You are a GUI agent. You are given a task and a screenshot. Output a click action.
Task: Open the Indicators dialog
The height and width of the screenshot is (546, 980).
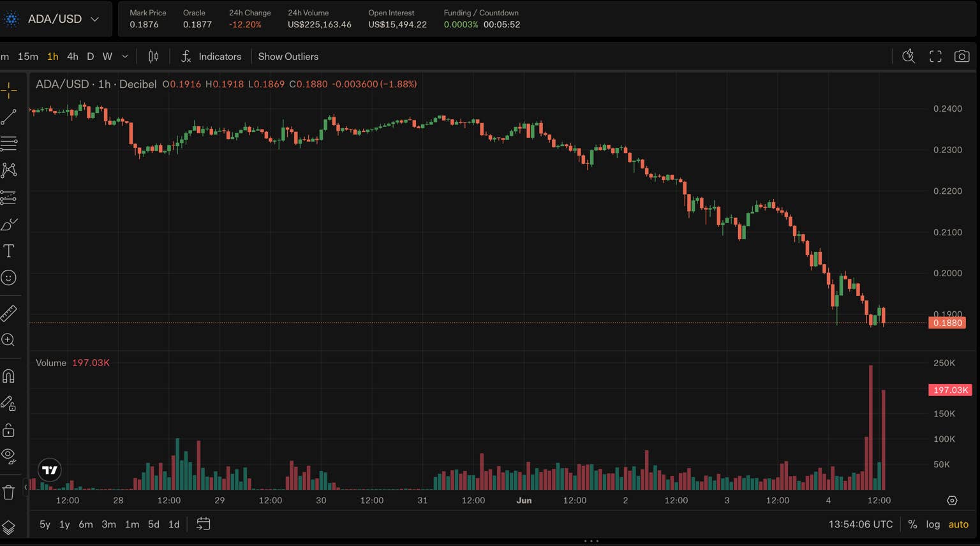pos(211,57)
